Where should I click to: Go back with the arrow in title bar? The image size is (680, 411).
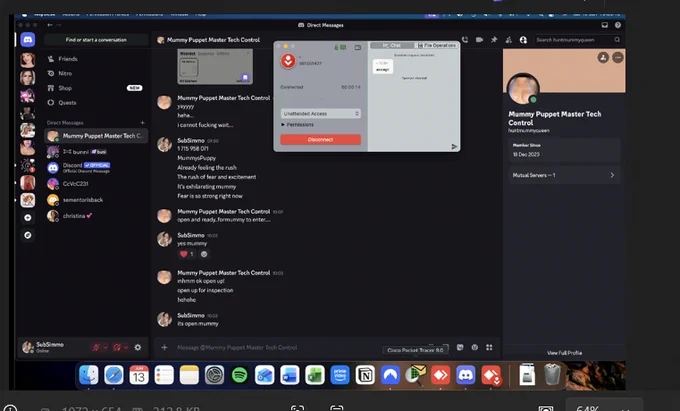pos(50,25)
